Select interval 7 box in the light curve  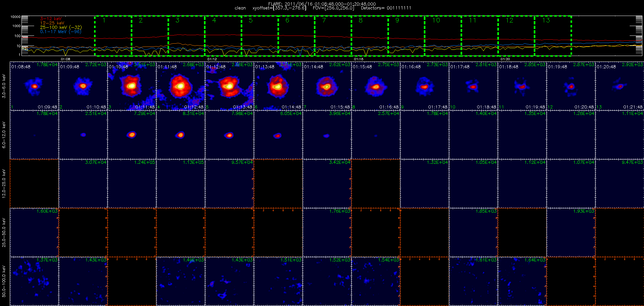pos(333,36)
